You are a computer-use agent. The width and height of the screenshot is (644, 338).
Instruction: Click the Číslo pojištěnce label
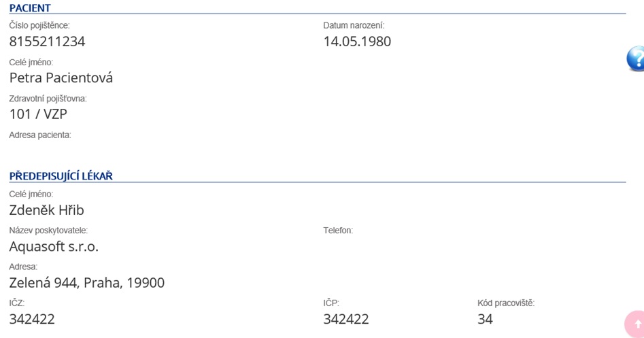tap(39, 25)
